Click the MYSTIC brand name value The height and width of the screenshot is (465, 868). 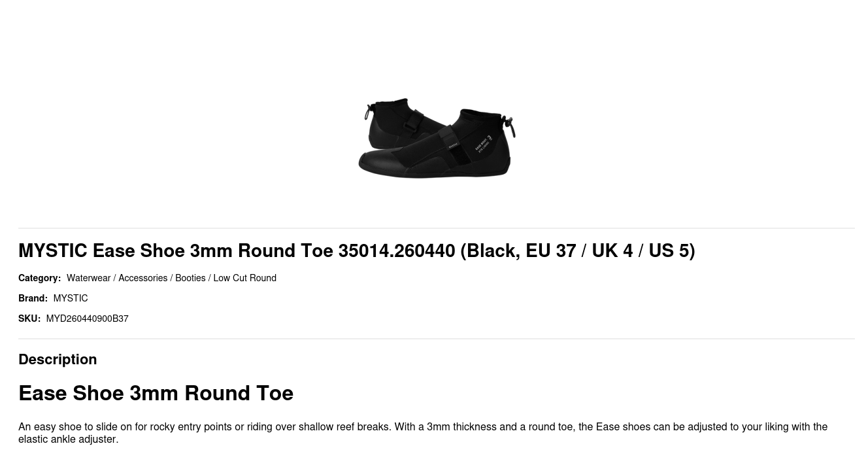click(71, 298)
